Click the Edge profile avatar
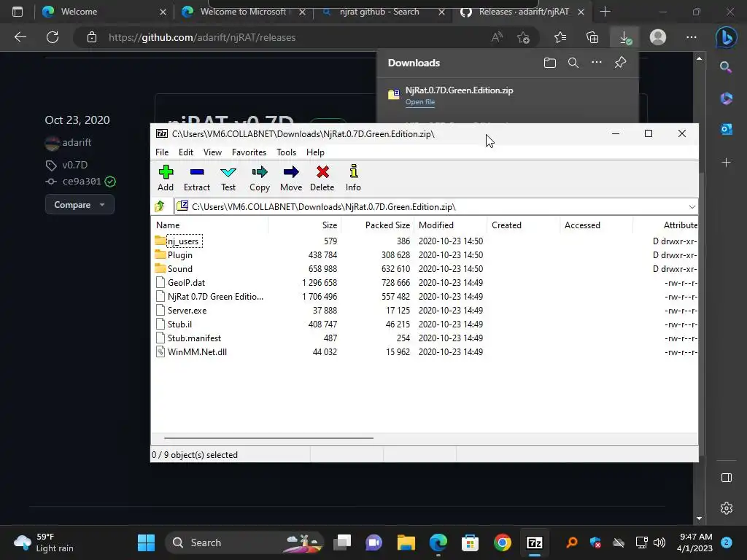Image resolution: width=747 pixels, height=560 pixels. (658, 37)
